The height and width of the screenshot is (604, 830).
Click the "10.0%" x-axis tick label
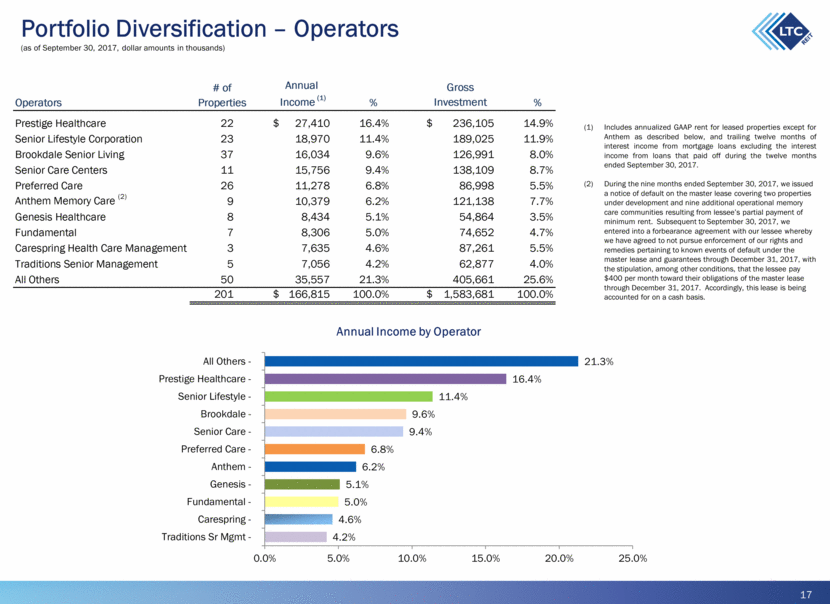412,558
